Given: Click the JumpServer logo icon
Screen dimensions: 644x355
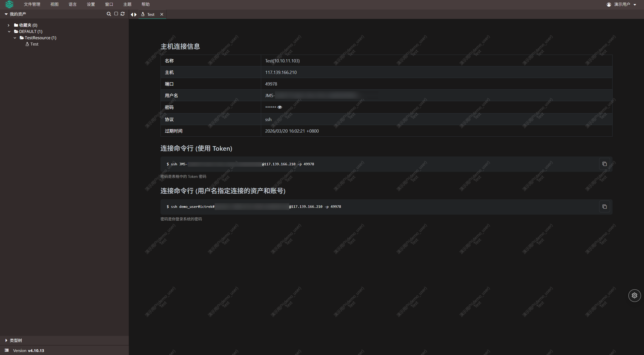Looking at the screenshot, I should tap(9, 4).
